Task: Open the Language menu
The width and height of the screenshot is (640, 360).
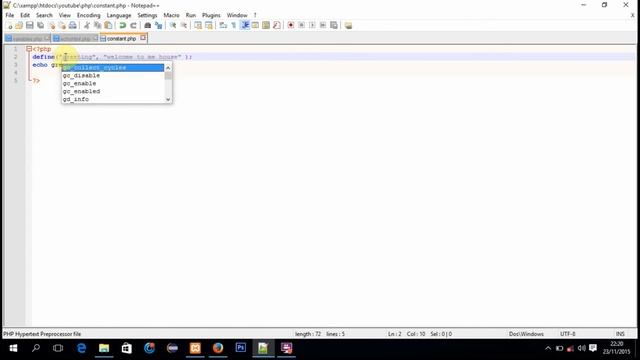Action: click(x=119, y=15)
